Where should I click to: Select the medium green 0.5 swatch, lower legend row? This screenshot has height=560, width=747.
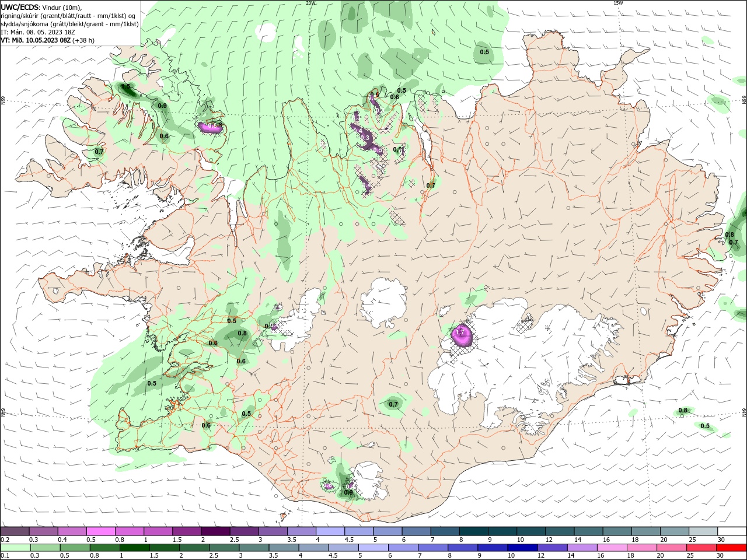pos(75,547)
